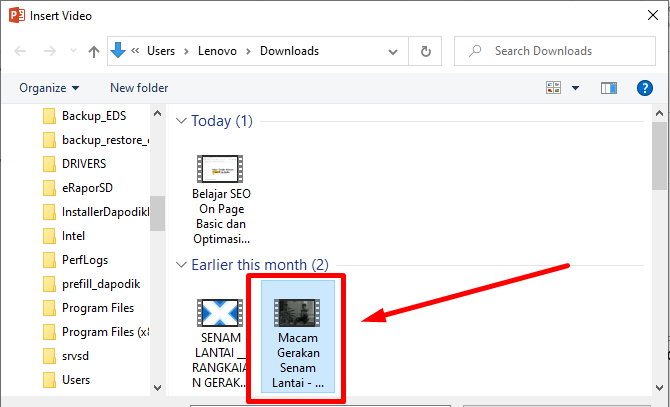Select Users in the address path
This screenshot has width=670, height=407.
coord(161,51)
